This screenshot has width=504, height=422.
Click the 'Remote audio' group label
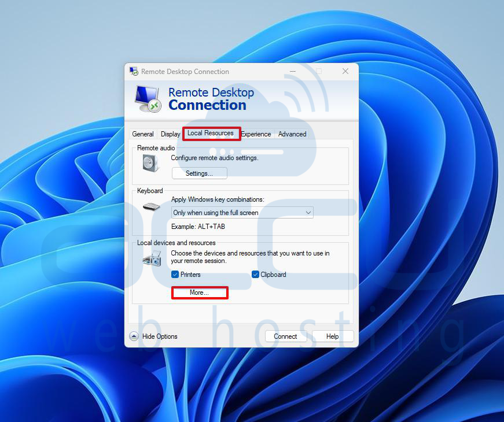point(156,148)
